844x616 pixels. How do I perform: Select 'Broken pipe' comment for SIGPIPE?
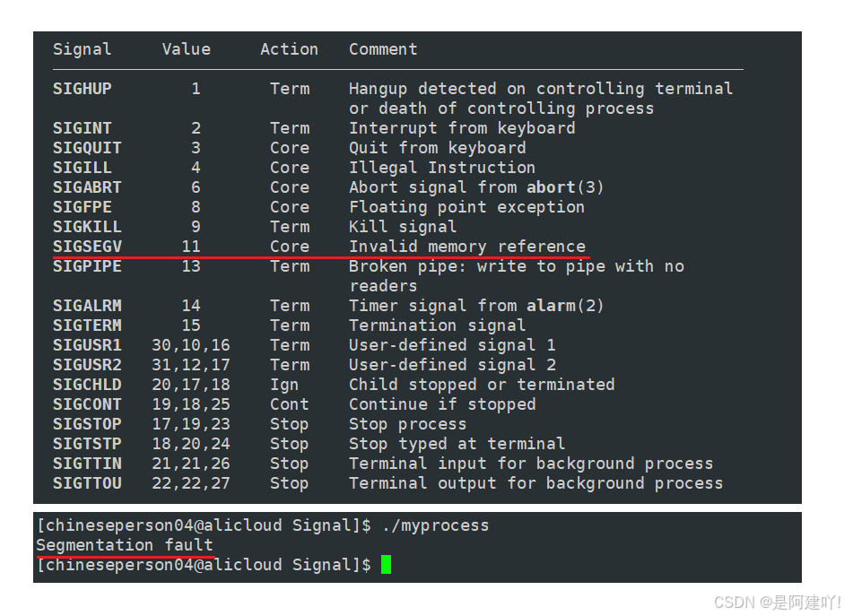click(x=403, y=266)
